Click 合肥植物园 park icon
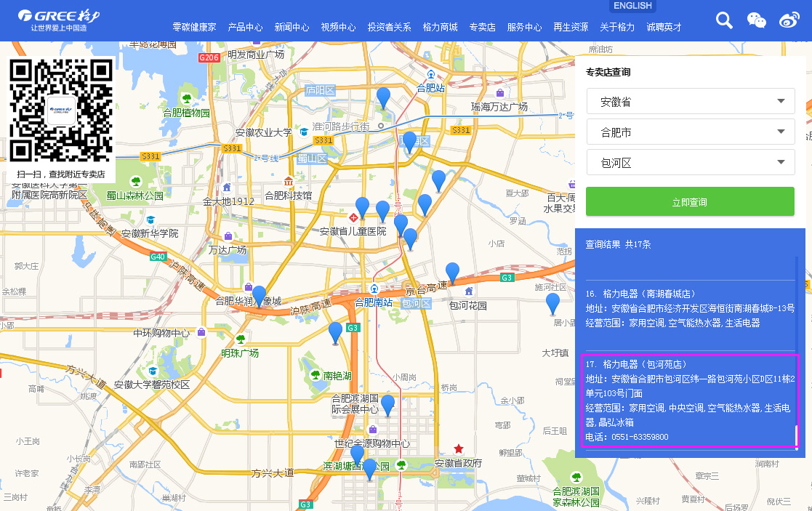Screen dimensions: 812x511 tap(187, 98)
